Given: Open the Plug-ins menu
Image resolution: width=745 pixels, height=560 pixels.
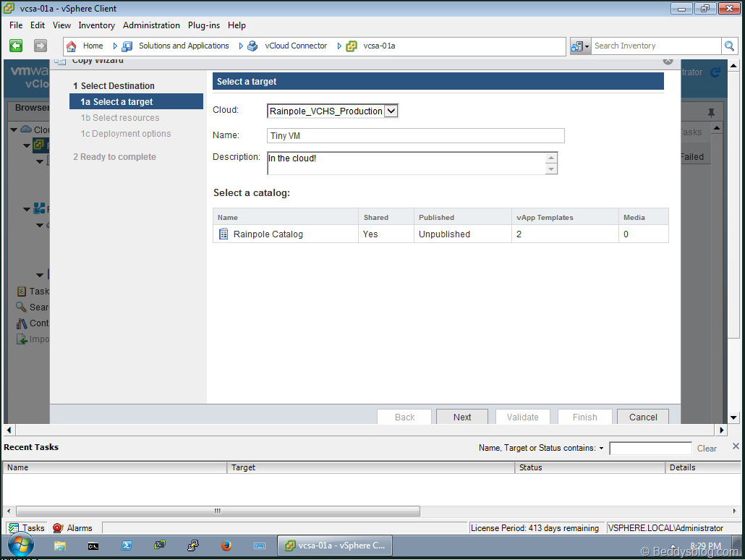Looking at the screenshot, I should [204, 25].
